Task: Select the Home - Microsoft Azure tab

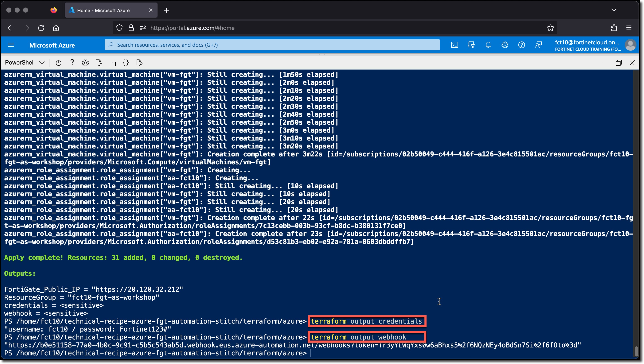Action: (x=111, y=10)
